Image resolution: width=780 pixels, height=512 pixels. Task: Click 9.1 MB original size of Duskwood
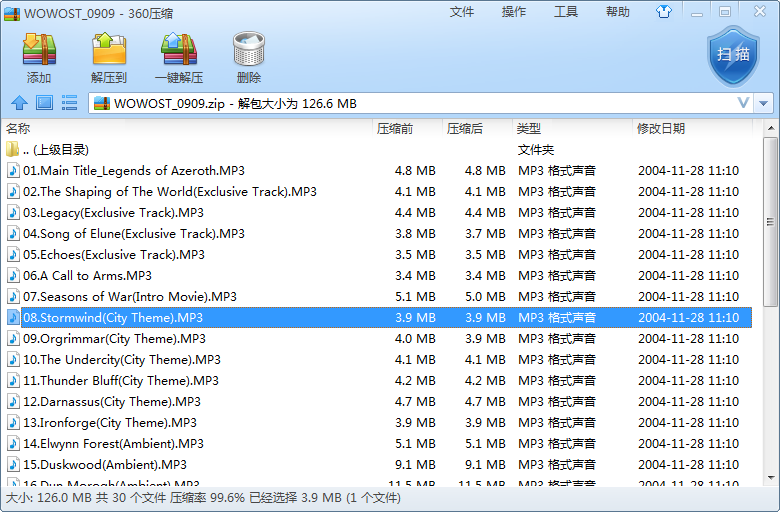[x=415, y=464]
